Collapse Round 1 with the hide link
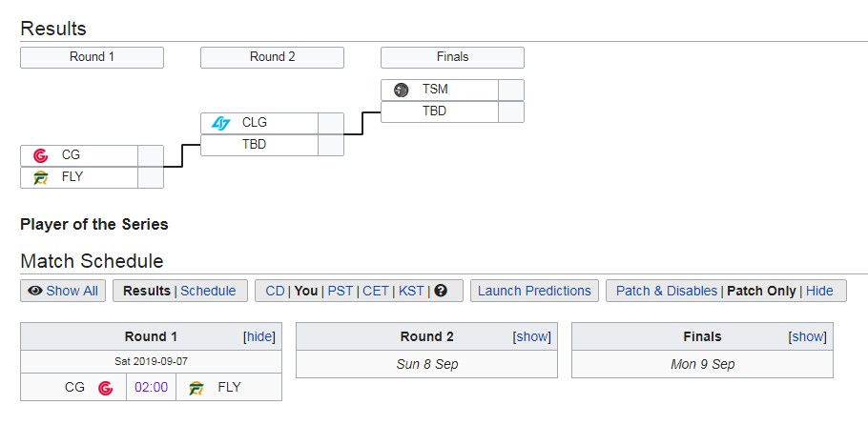Viewport: 868px width, 425px height. (x=259, y=337)
